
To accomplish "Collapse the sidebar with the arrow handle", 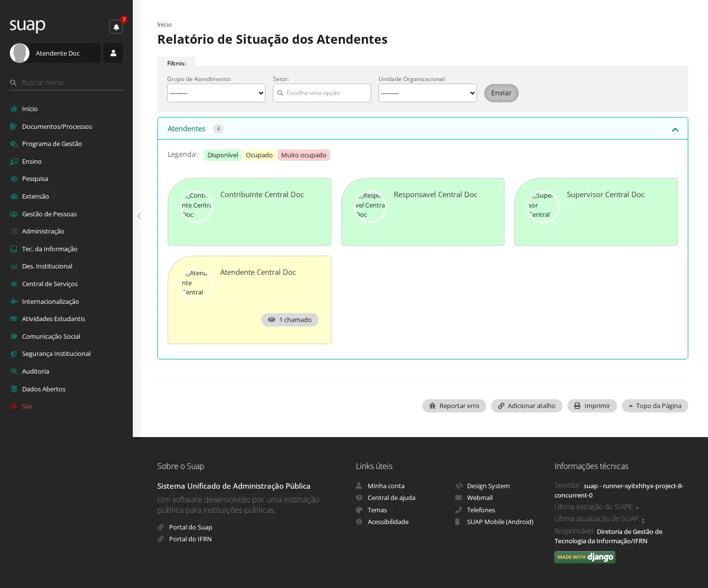I will (x=139, y=216).
